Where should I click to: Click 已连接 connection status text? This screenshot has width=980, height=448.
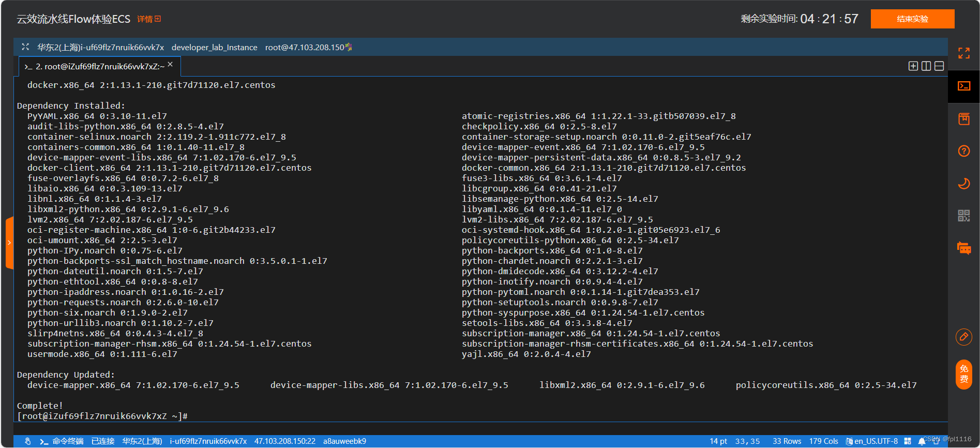[103, 441]
